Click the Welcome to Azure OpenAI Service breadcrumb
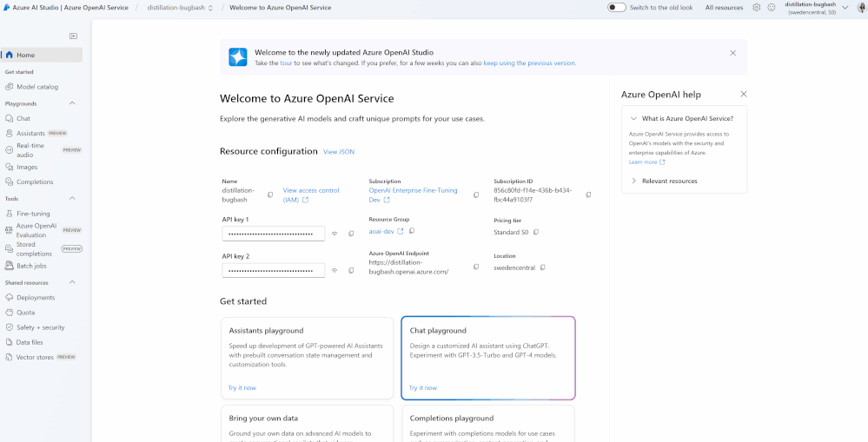 pyautogui.click(x=280, y=8)
